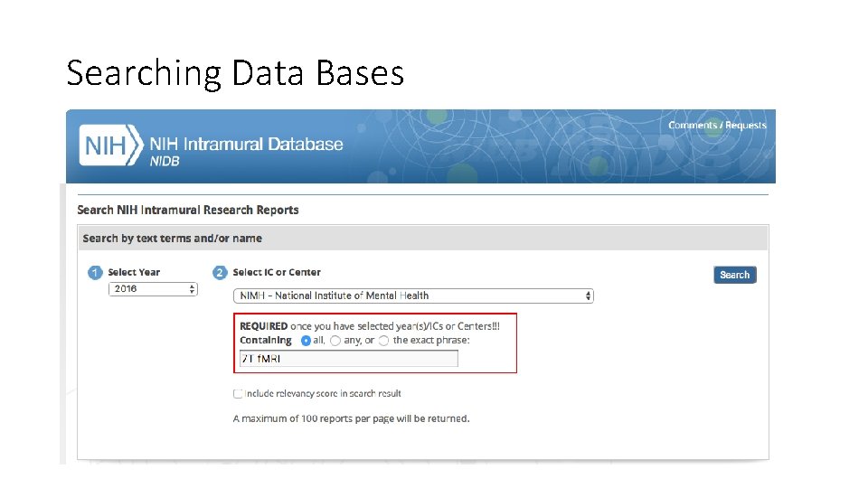
Task: Click the blue Search button
Action: click(734, 275)
